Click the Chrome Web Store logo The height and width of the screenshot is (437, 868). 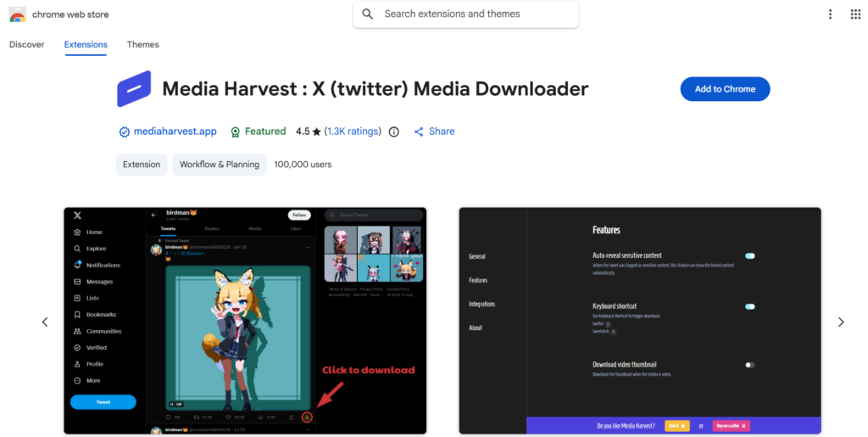click(x=18, y=14)
